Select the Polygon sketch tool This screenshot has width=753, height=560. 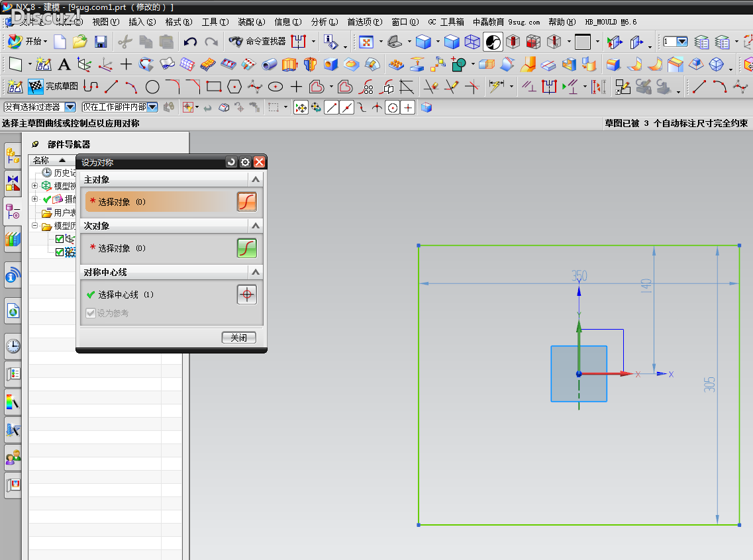[x=234, y=87]
